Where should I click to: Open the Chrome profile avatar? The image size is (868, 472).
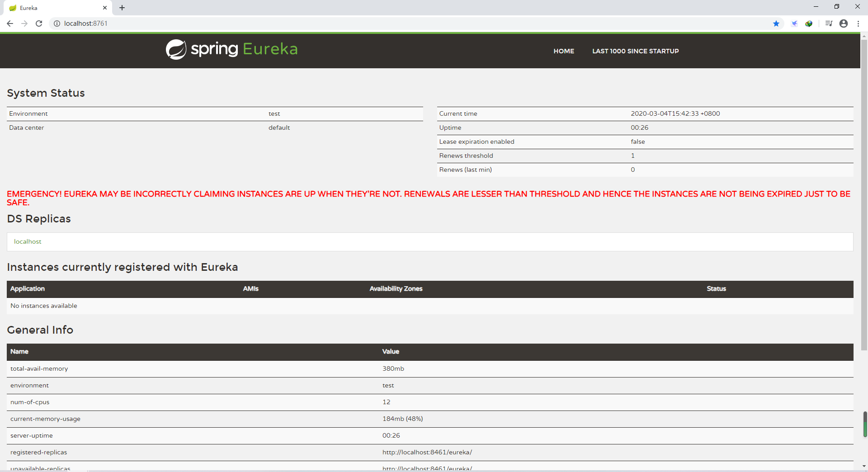click(x=844, y=24)
